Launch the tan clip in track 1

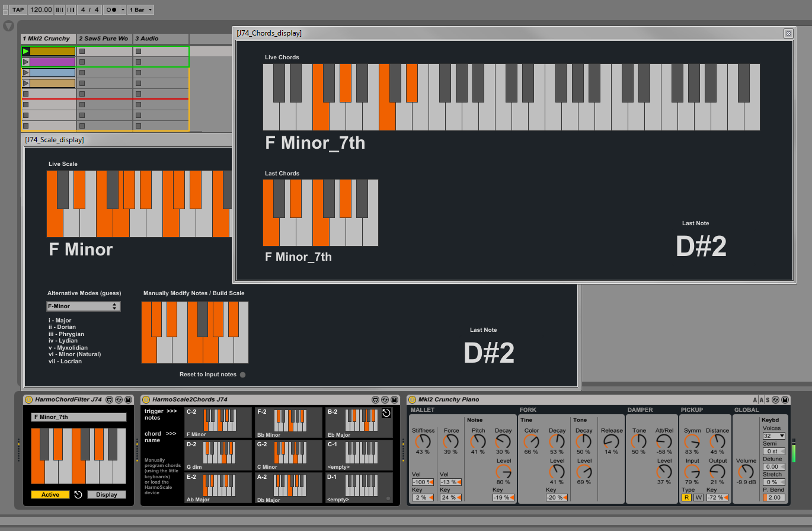click(26, 83)
